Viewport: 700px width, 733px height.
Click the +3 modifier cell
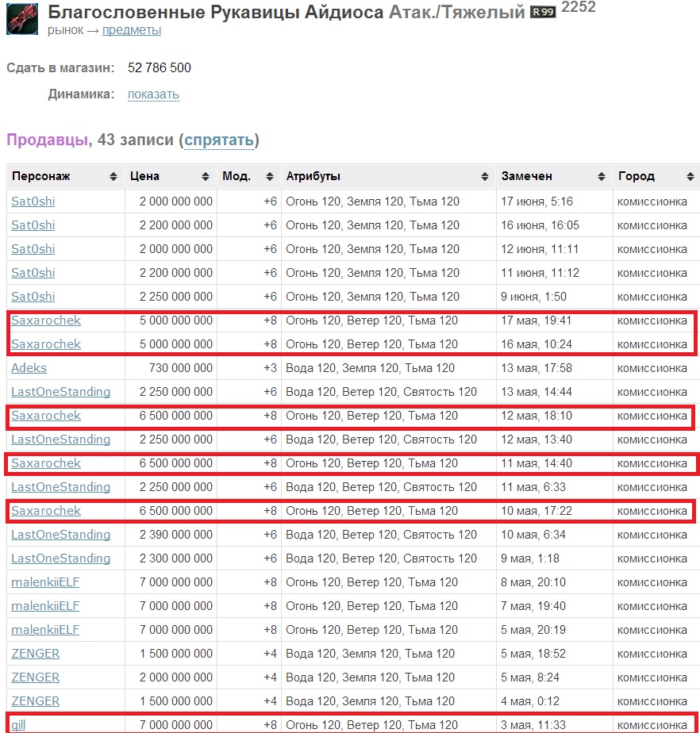pos(271,368)
